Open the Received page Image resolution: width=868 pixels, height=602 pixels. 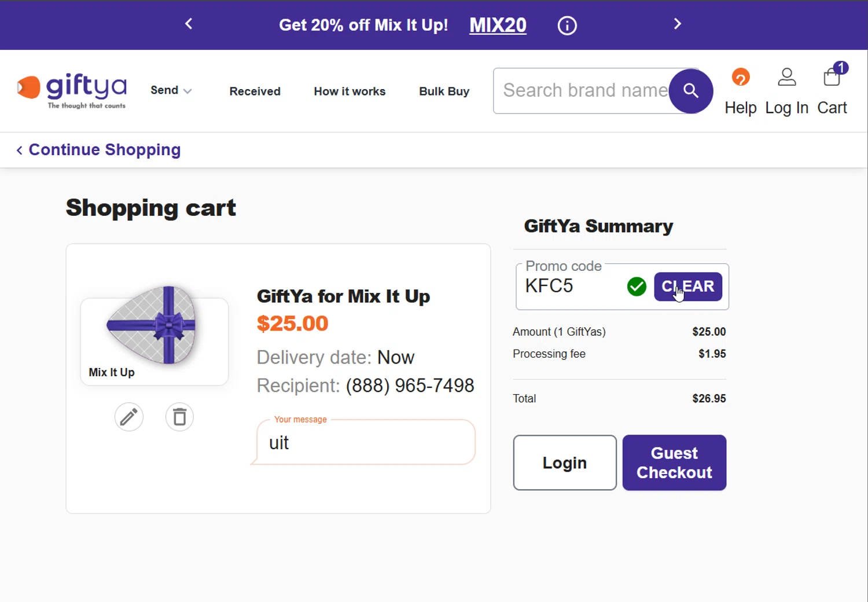tap(255, 91)
